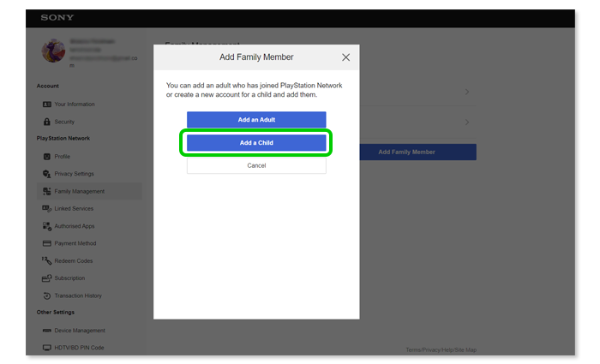Screen dimensions: 600x364
Task: Click the Redeem Codes icon
Action: pyautogui.click(x=46, y=260)
